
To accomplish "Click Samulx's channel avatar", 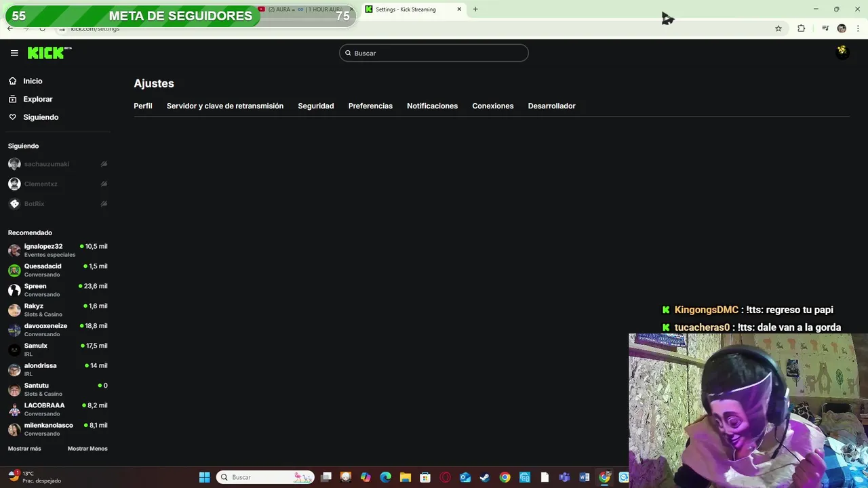I will tap(14, 350).
